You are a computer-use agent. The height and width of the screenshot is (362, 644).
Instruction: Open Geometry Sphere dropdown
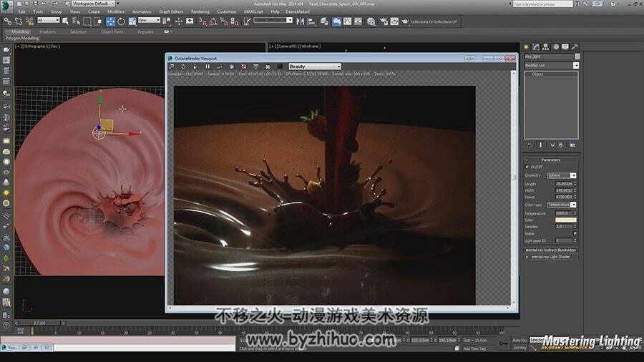(x=562, y=175)
